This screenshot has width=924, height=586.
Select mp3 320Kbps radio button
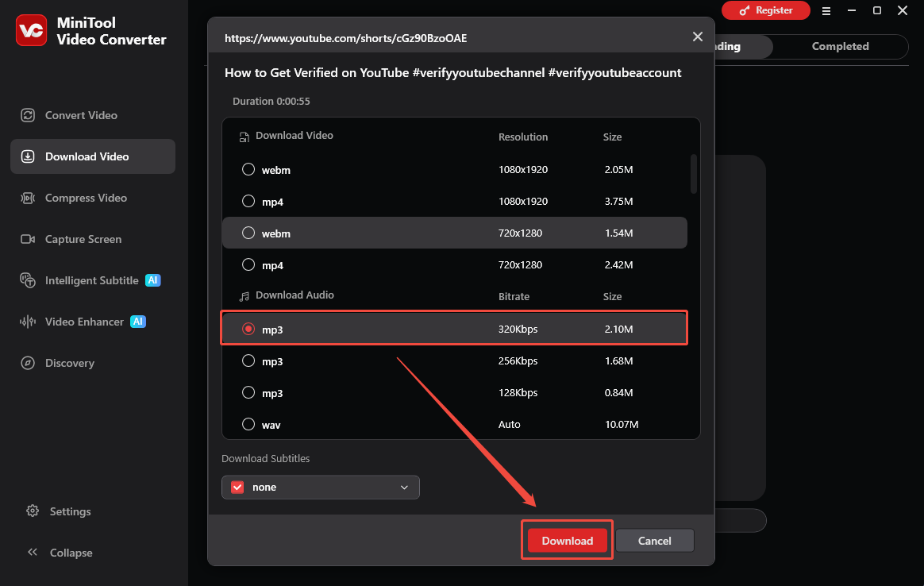coord(248,329)
